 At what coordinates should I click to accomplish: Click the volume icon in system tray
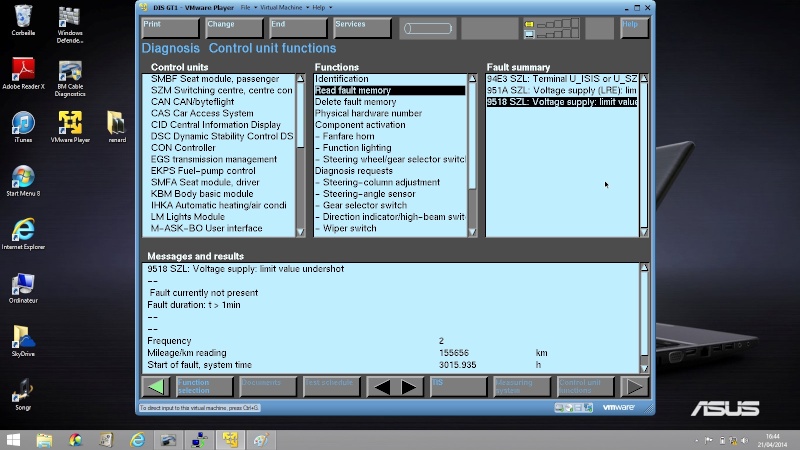[744, 440]
